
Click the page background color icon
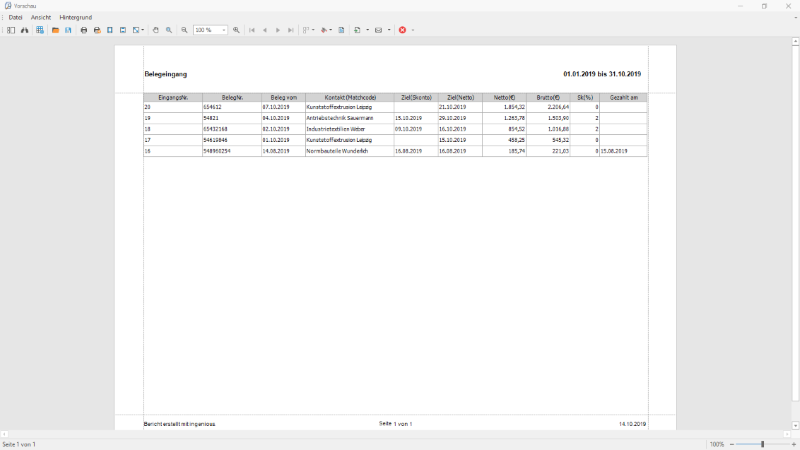click(323, 30)
